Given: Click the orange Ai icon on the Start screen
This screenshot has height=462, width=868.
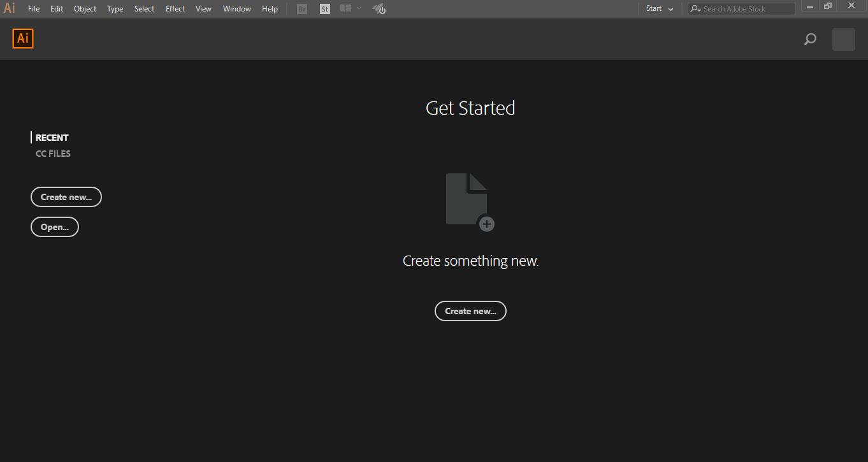Looking at the screenshot, I should click(22, 38).
